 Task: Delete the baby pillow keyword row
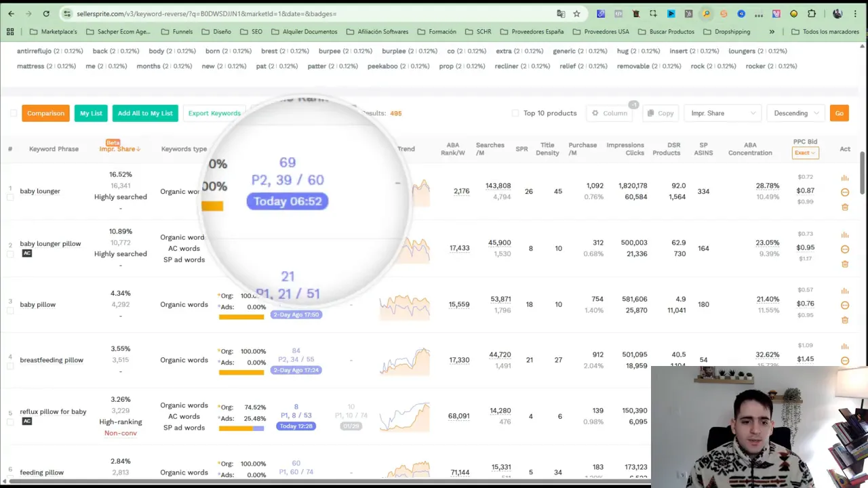[x=844, y=320]
